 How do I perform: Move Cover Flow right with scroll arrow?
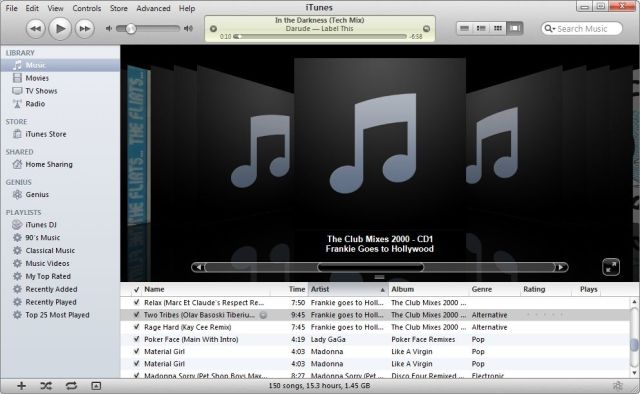[561, 267]
